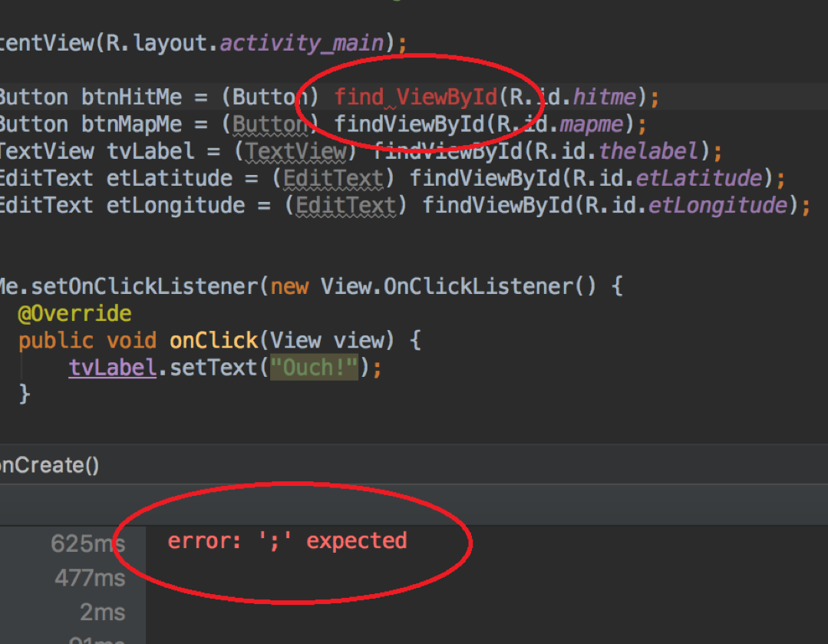Place cursor in the "Ouch!" string
The height and width of the screenshot is (644, 828).
pyautogui.click(x=314, y=368)
